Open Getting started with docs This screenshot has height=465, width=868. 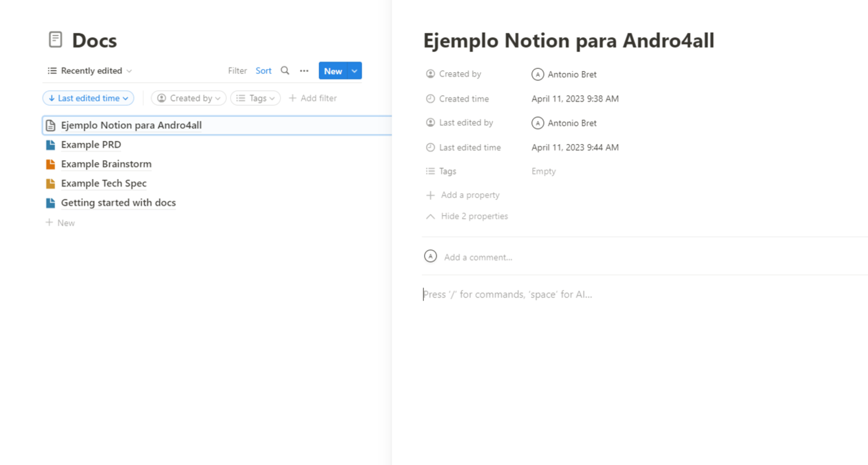118,203
